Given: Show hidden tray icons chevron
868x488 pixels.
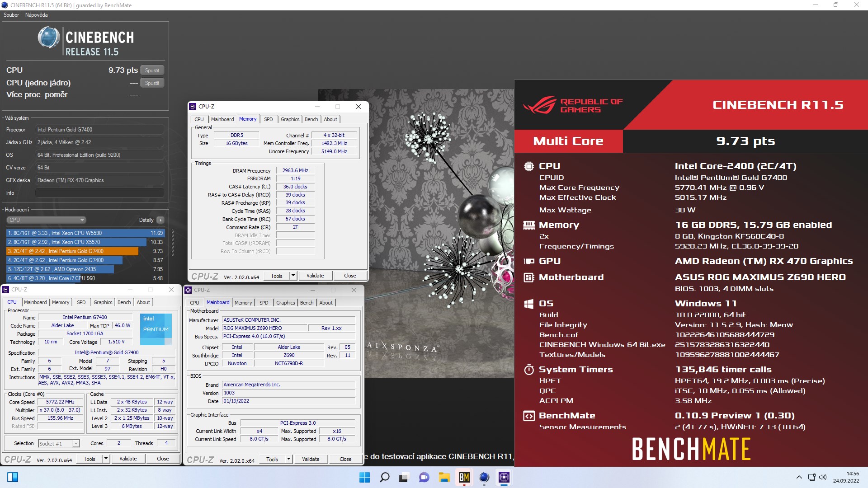Looking at the screenshot, I should click(x=799, y=477).
